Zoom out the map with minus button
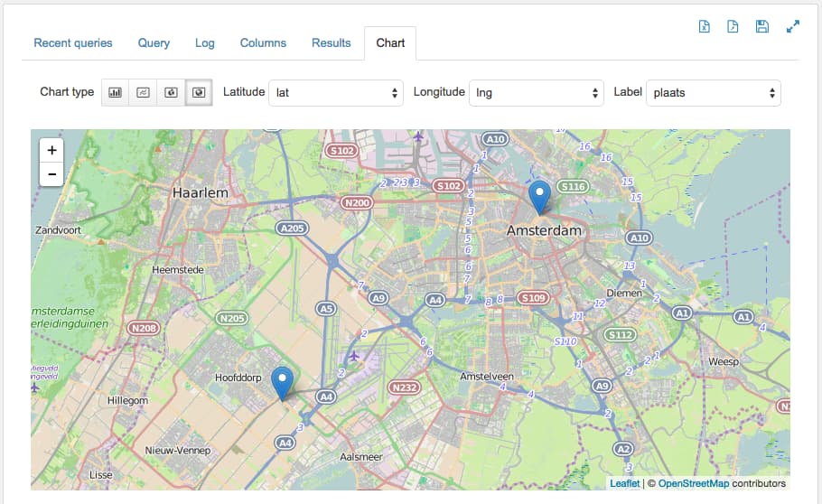The image size is (822, 504). (51, 174)
